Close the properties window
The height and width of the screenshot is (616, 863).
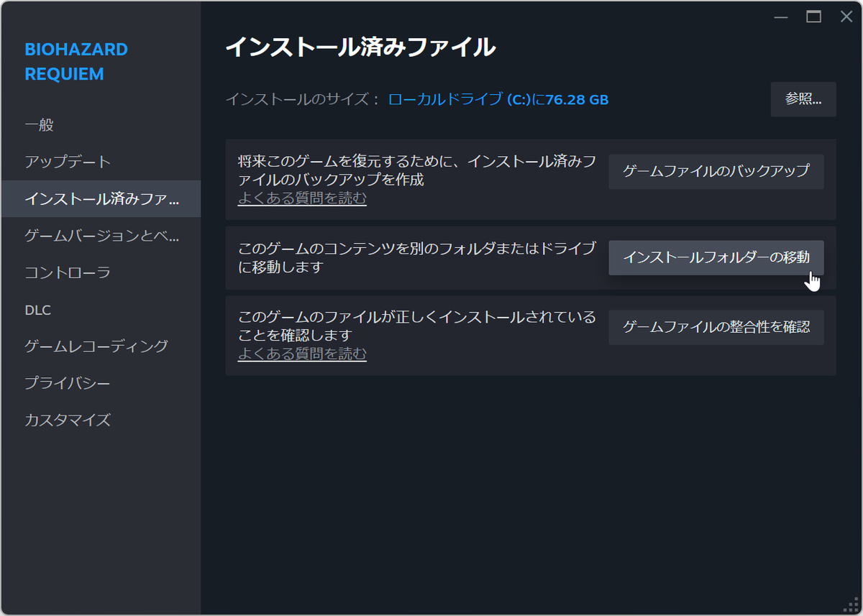pyautogui.click(x=846, y=17)
